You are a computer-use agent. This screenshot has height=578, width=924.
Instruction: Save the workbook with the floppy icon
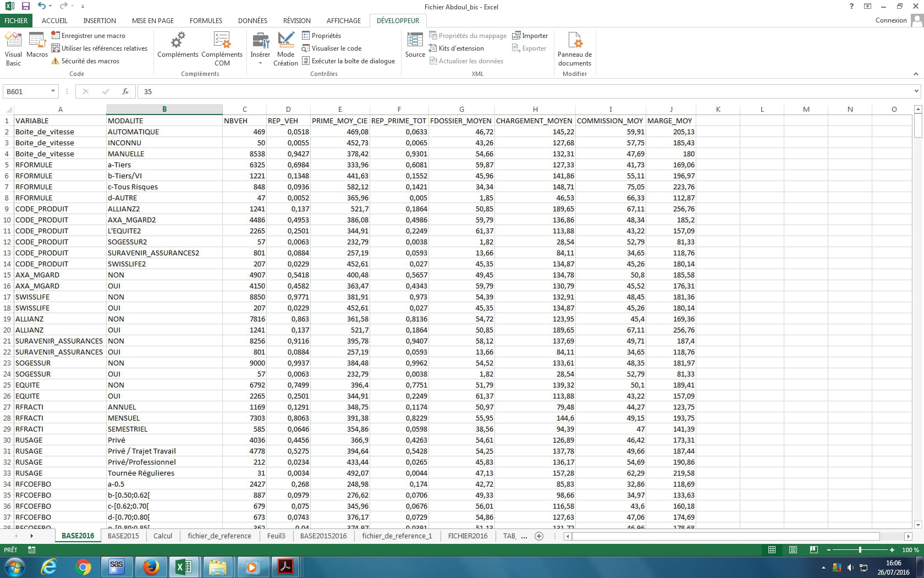pyautogui.click(x=25, y=7)
